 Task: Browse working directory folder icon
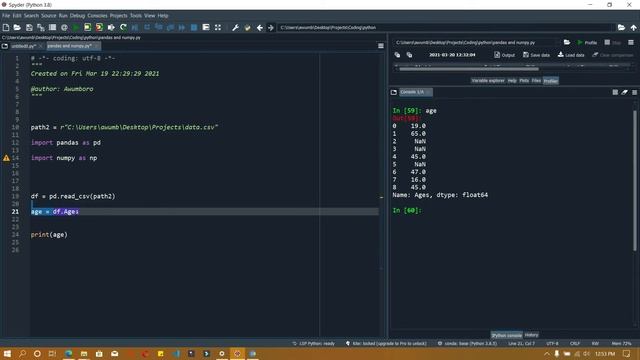[621, 27]
